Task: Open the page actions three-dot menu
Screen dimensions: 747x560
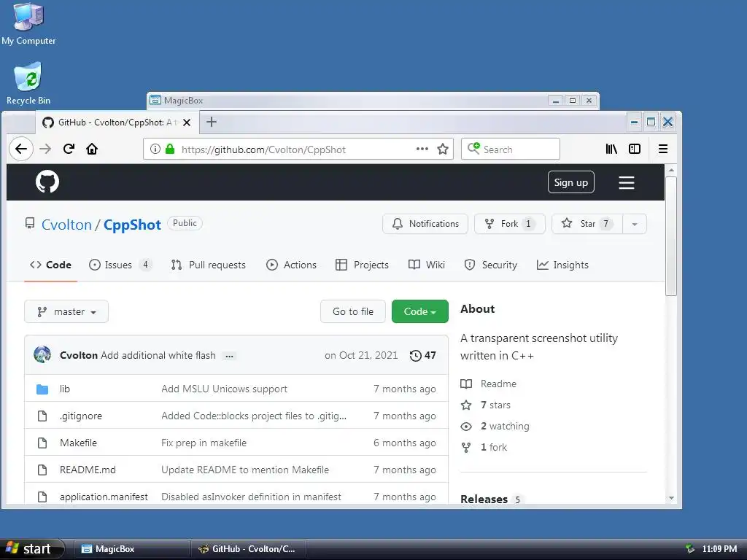Action: click(422, 149)
